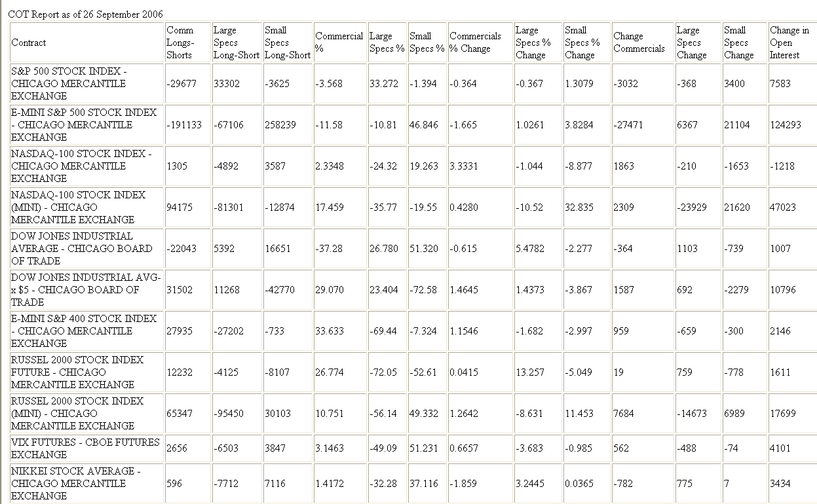The height and width of the screenshot is (504, 817).
Task: Click the value -29677 in S&P 500 row
Action: point(181,84)
